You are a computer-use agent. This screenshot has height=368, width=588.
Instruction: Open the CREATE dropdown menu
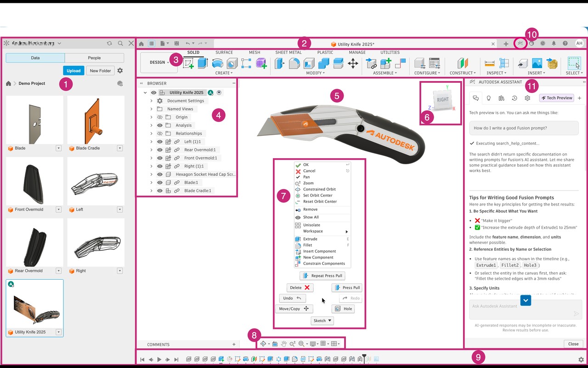224,73
